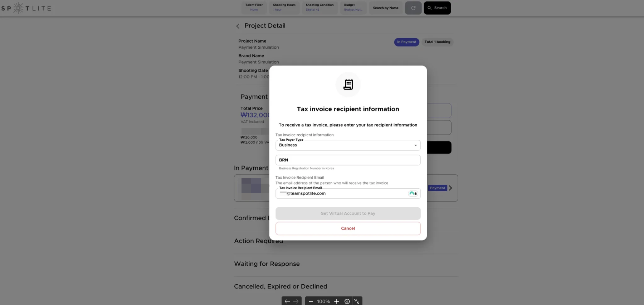Expand booking row chevron next to Payment
The image size is (644, 305).
click(x=450, y=188)
